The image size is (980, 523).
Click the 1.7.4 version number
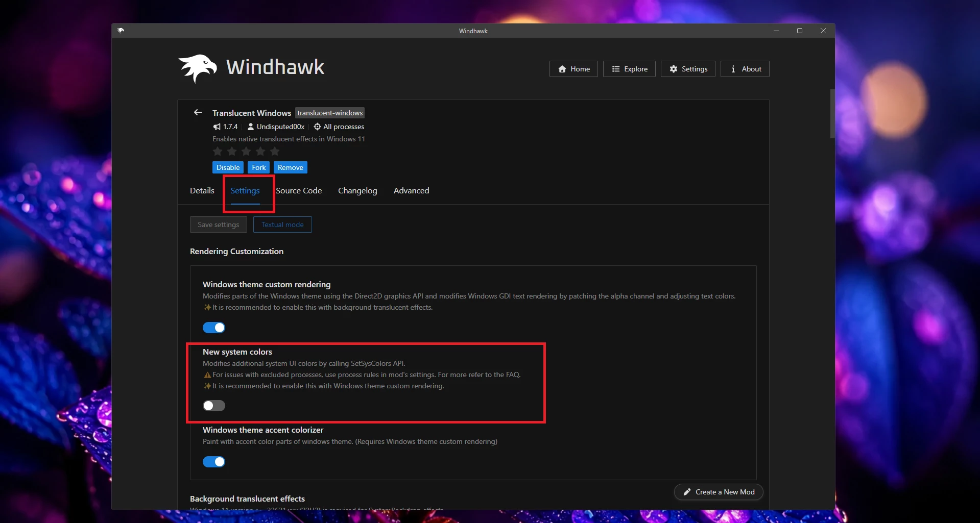pos(230,127)
